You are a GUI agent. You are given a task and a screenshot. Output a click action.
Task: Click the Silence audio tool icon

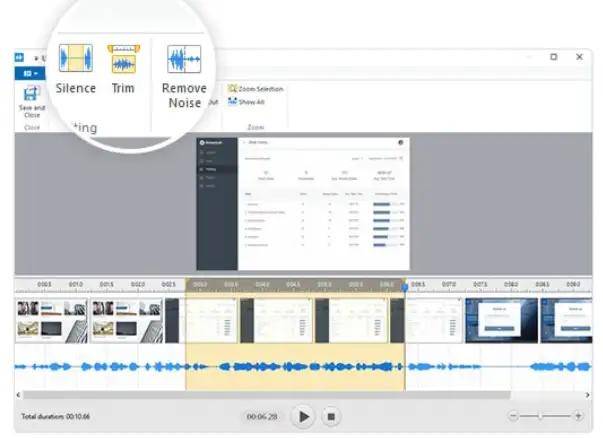tap(75, 58)
